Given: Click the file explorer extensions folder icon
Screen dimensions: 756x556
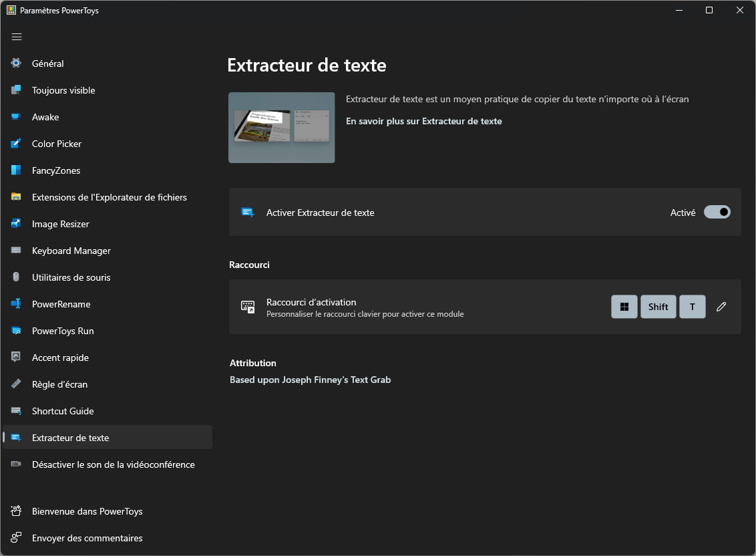Looking at the screenshot, I should [x=16, y=197].
